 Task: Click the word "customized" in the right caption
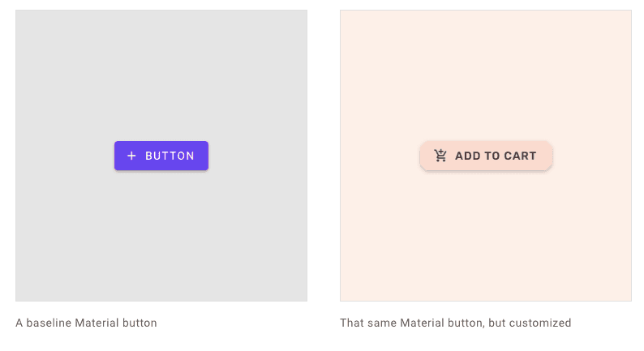[540, 323]
